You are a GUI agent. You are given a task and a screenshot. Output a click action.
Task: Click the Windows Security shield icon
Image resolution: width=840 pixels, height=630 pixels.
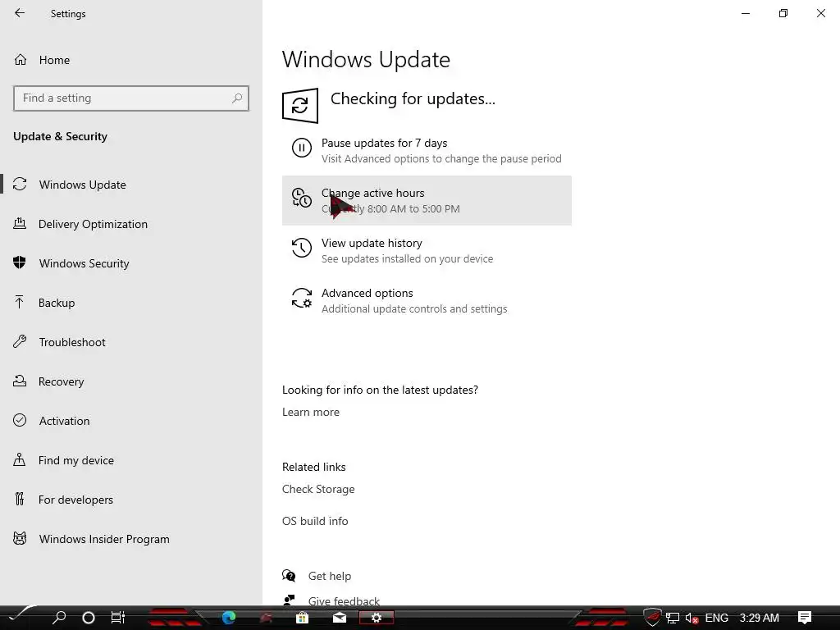tap(20, 262)
